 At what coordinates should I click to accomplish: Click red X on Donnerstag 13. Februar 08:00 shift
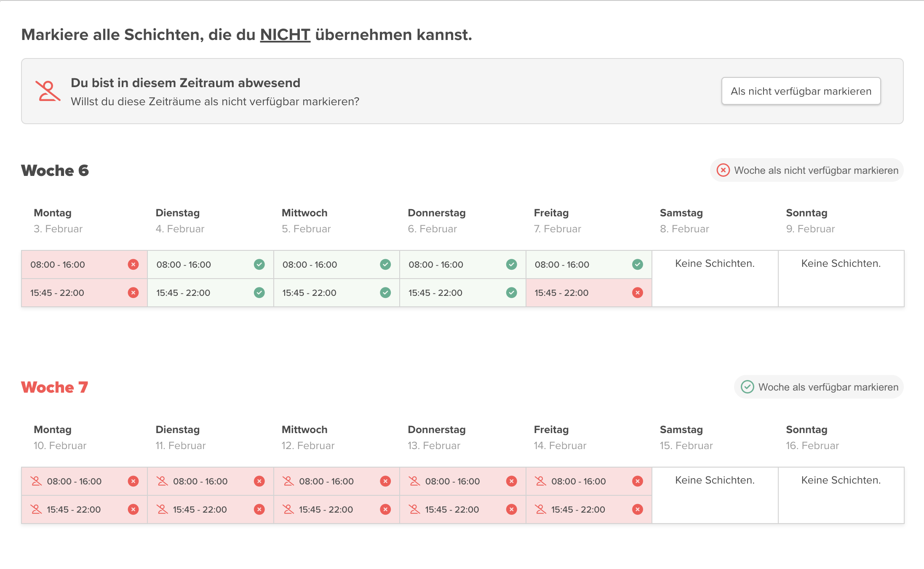(511, 481)
